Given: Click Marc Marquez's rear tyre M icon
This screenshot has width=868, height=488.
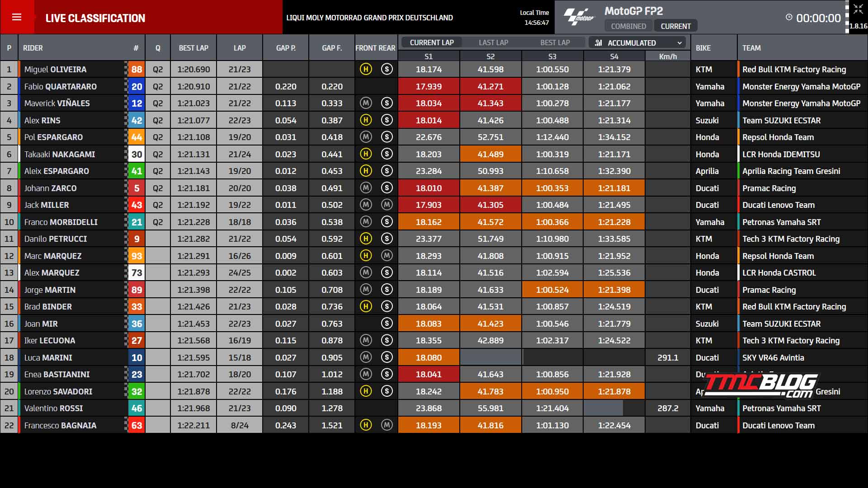Looking at the screenshot, I should (x=387, y=256).
